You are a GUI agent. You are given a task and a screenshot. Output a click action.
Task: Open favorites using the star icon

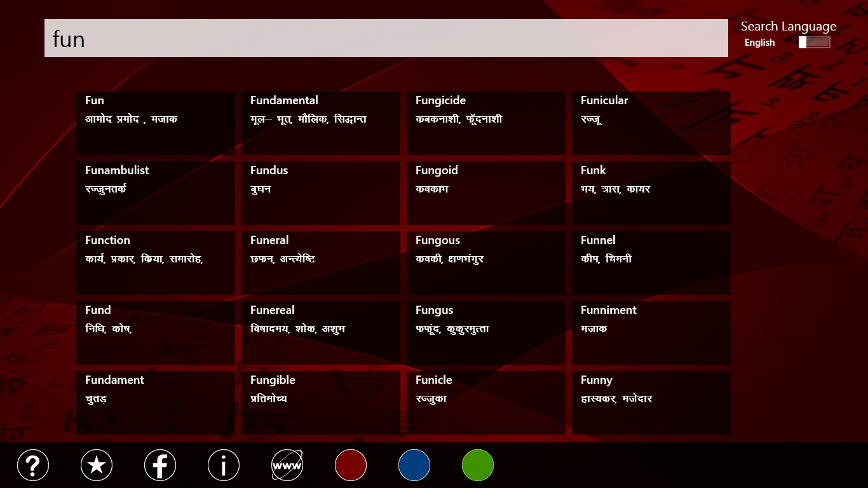tap(97, 465)
